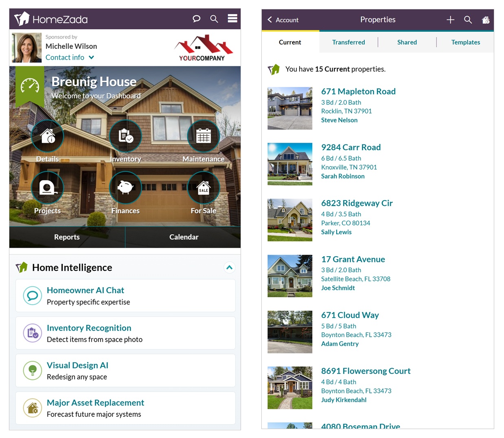Click owner name Sarah Robinson
The image size is (504, 438).
tap(343, 176)
